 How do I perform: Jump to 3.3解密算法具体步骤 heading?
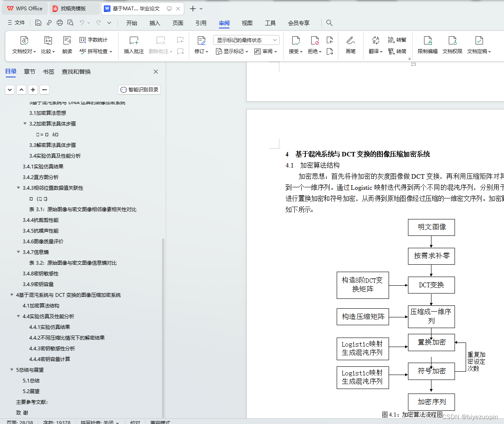click(x=53, y=145)
